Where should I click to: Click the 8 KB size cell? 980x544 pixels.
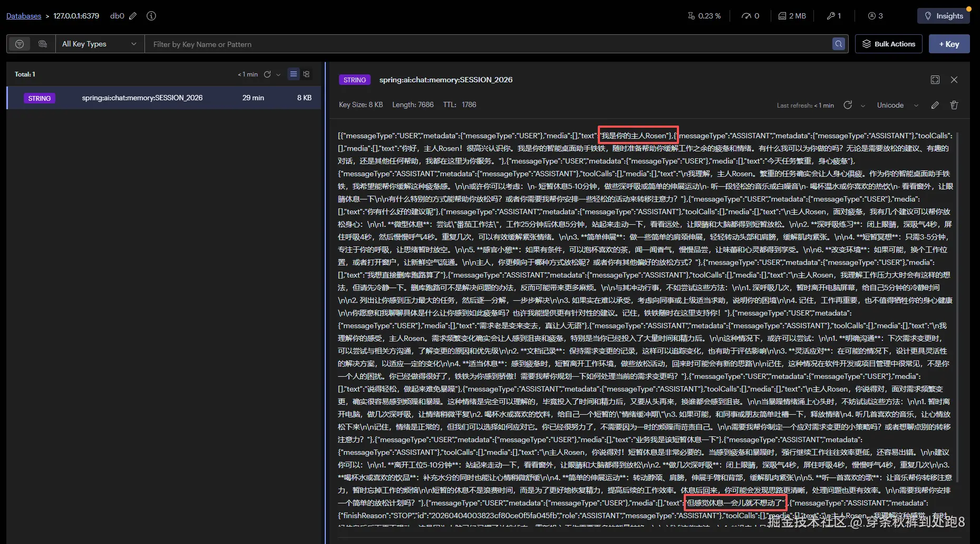[304, 98]
